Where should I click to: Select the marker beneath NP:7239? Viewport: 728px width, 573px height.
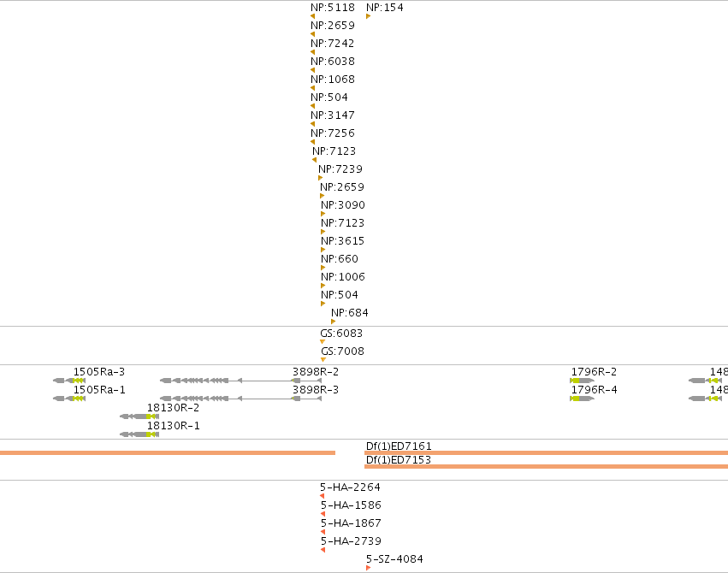(320, 178)
